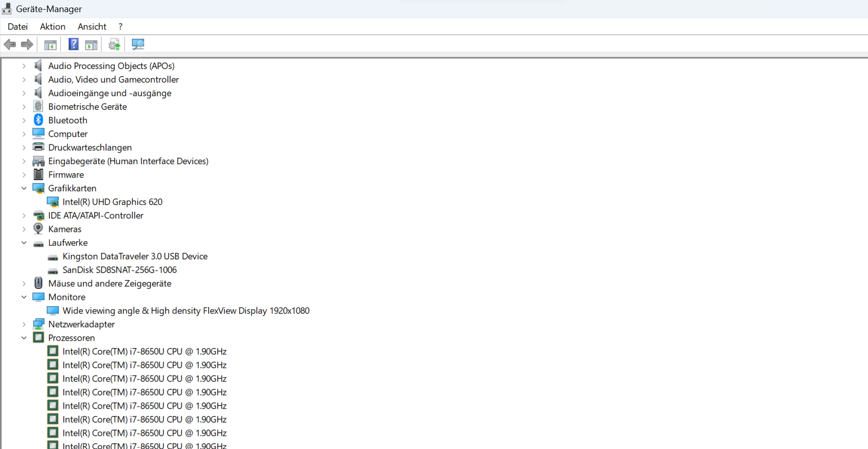Click the monitor-shaped scan hardware toolbar icon
Screen dimensions: 868x449
pos(138,44)
